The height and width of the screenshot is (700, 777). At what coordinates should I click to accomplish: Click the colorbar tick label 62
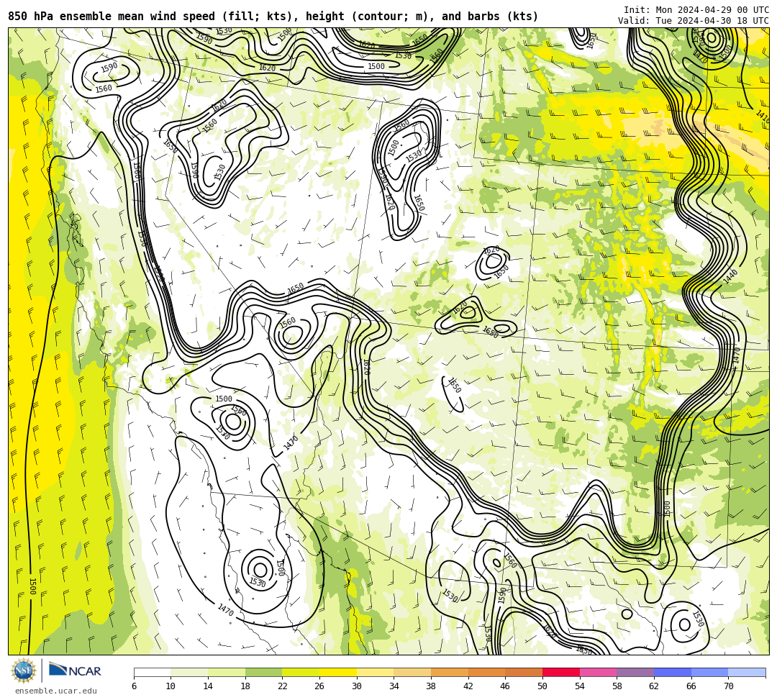tap(654, 686)
